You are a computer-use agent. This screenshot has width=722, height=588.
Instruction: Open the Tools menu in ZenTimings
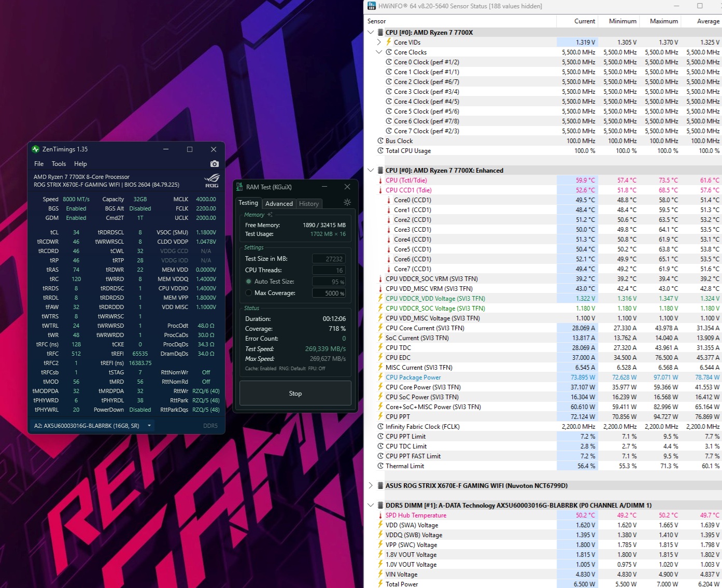point(59,164)
